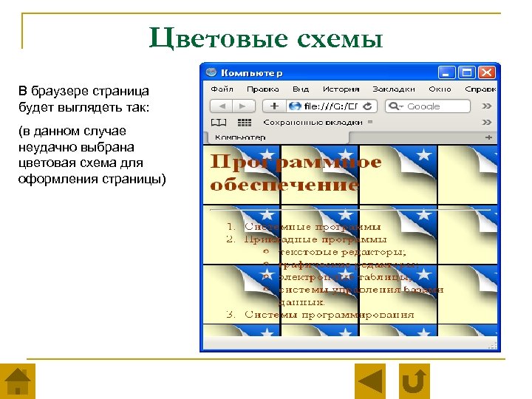Expand the toolbar overflow chevron
532x399 pixels.
(x=487, y=106)
